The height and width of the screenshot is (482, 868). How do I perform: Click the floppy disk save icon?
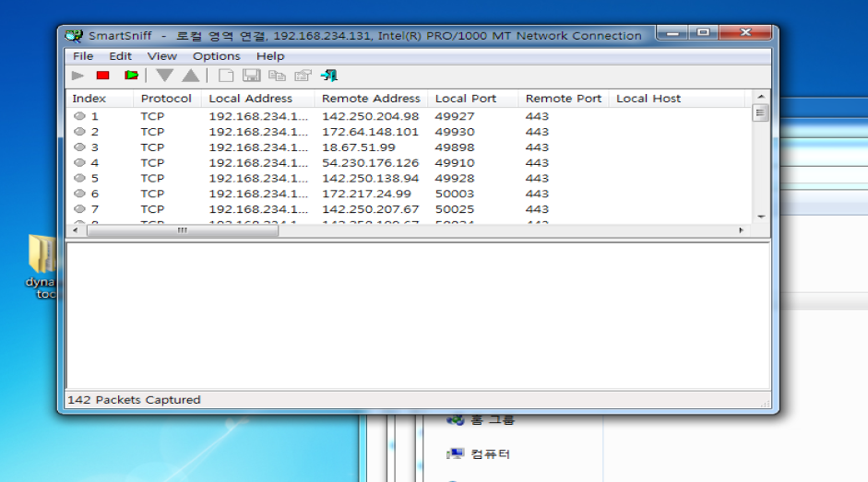tap(251, 76)
